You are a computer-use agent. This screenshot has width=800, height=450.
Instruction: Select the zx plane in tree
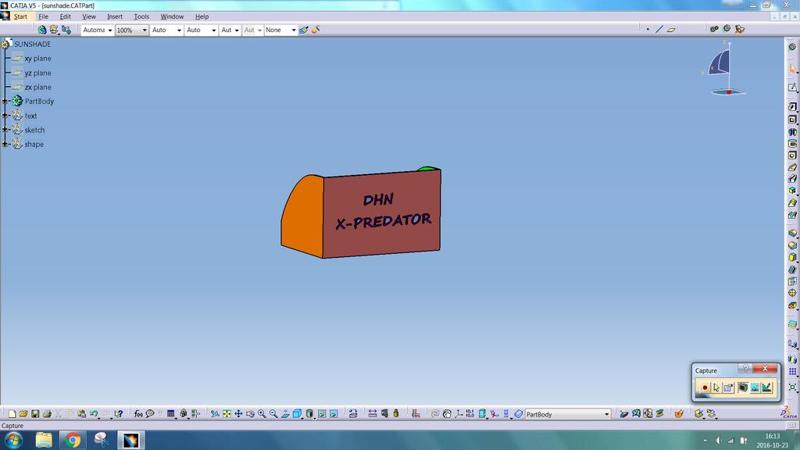click(38, 87)
